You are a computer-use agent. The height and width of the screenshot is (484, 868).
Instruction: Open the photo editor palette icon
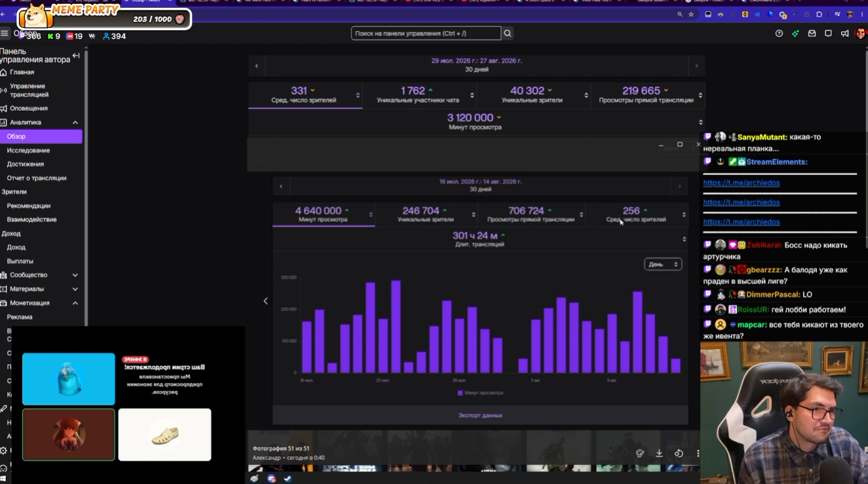point(640,453)
